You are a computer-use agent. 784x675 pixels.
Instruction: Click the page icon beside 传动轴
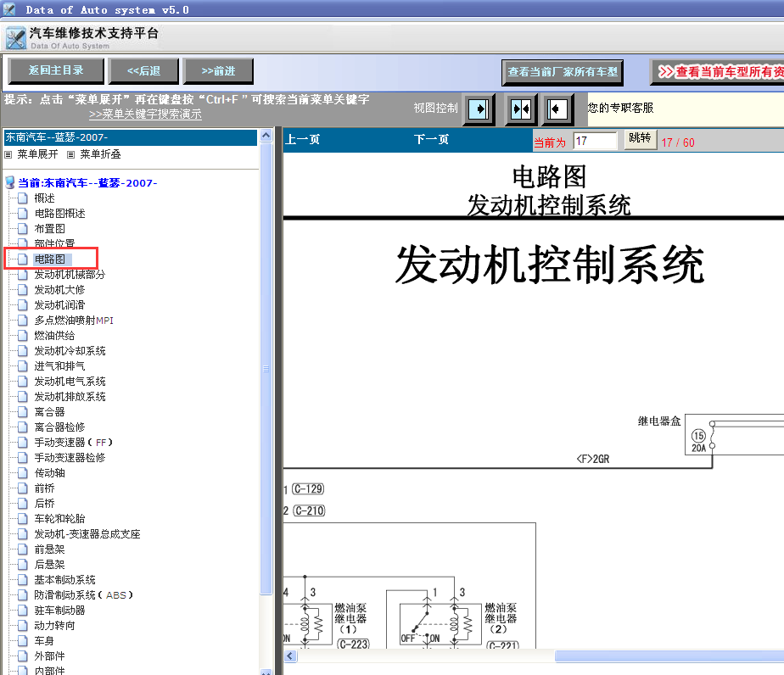tap(23, 473)
